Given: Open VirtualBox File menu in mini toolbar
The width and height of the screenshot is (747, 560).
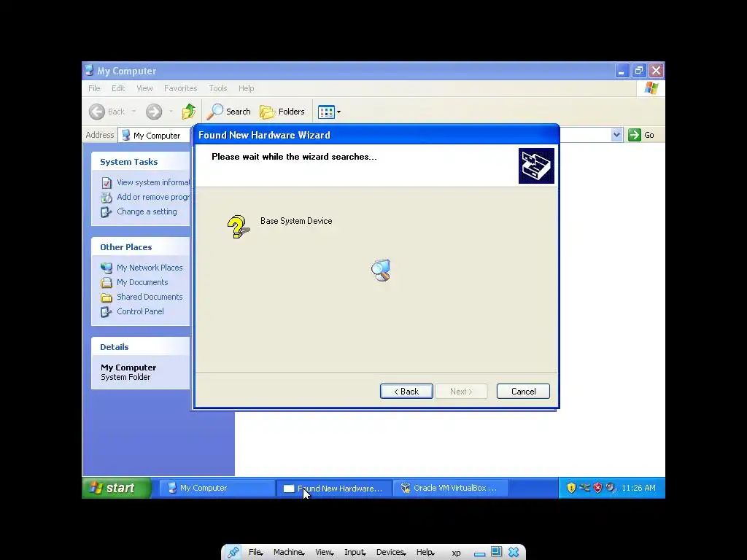Looking at the screenshot, I should pyautogui.click(x=255, y=553).
